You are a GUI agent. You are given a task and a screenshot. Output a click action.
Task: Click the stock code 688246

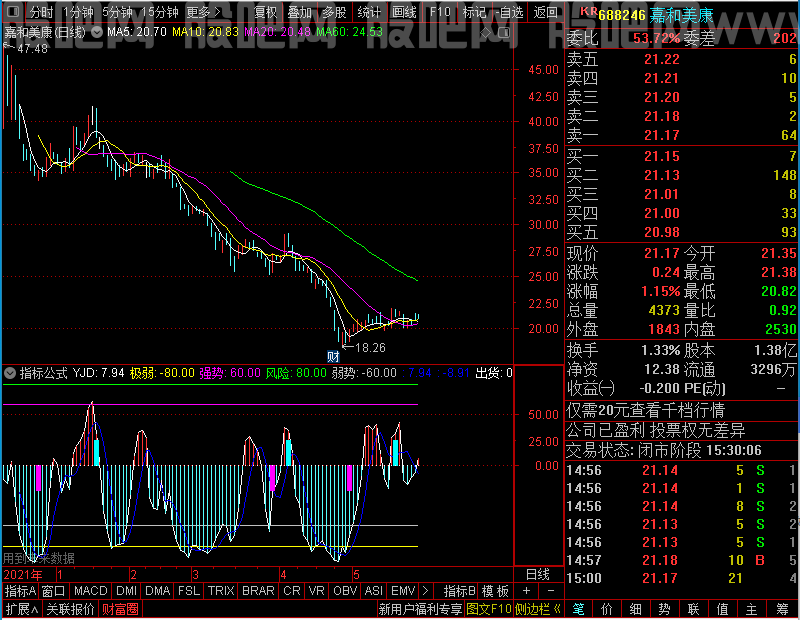621,15
